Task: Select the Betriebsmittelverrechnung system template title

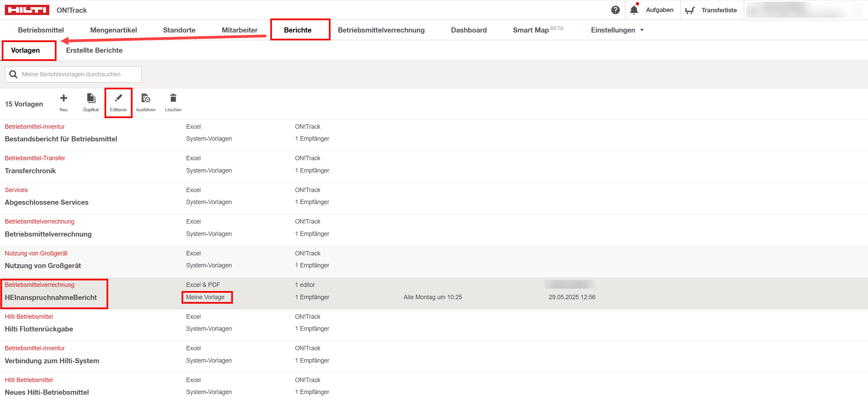Action: point(48,234)
